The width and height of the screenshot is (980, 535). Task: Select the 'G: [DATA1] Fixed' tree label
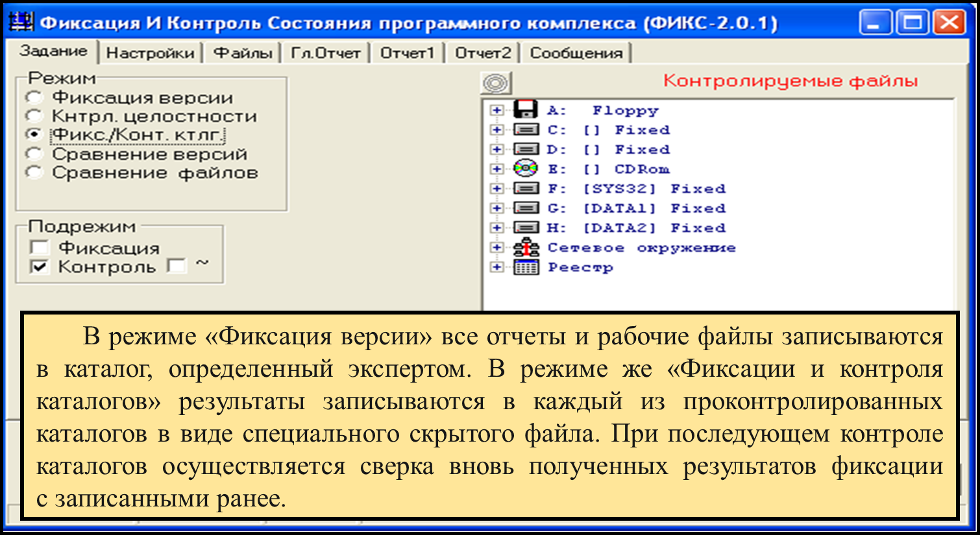[636, 208]
